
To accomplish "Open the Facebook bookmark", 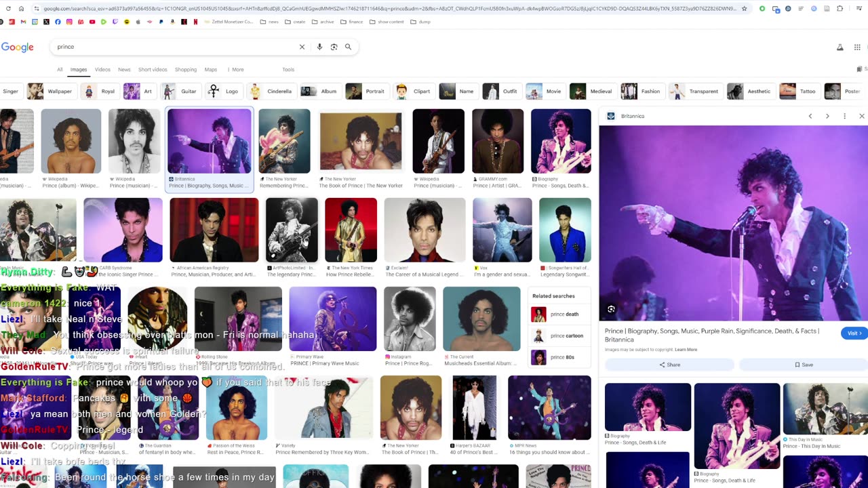I will (x=58, y=22).
